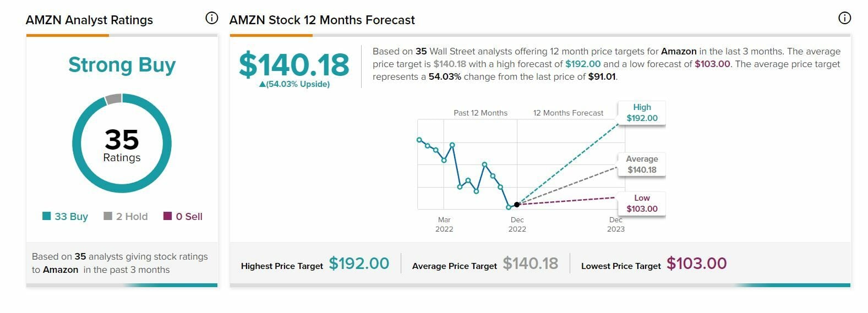Click info icon beside Stock 12 Months Forecast
The width and height of the screenshot is (868, 313).
tap(844, 18)
